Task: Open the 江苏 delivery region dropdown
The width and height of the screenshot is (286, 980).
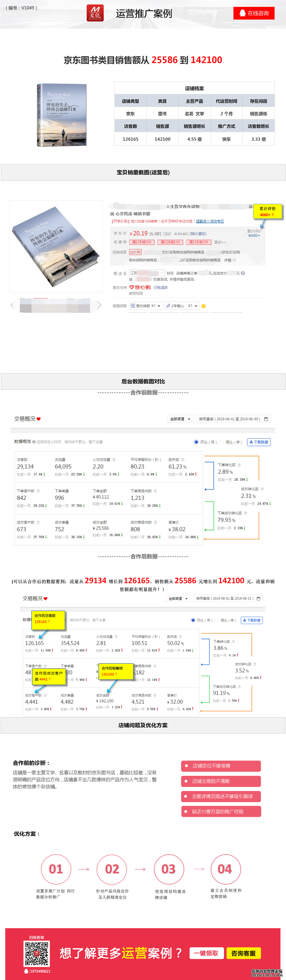Action: click(147, 273)
